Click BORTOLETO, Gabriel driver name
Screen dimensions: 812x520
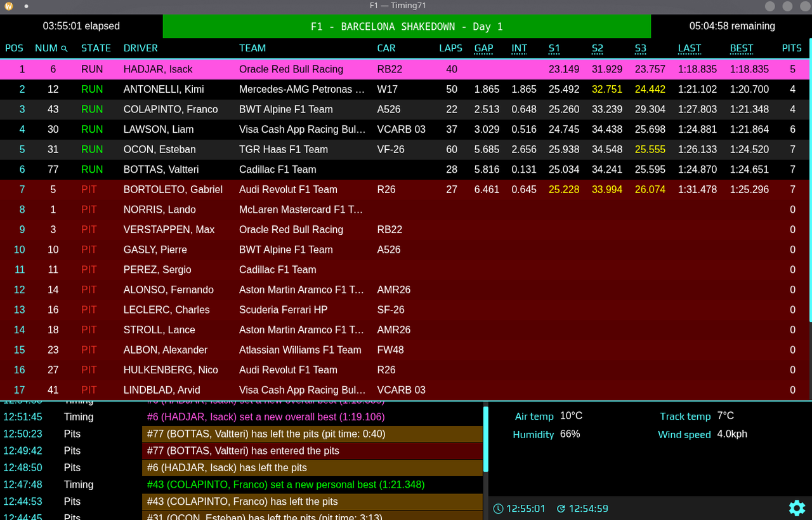coord(173,190)
